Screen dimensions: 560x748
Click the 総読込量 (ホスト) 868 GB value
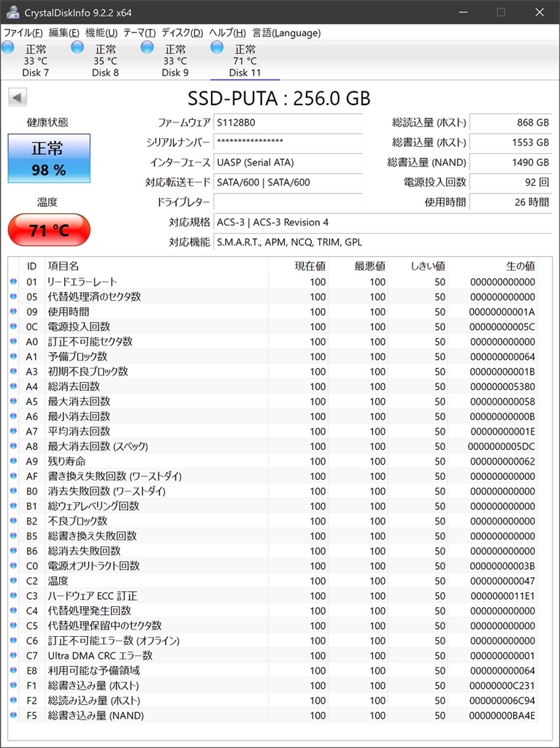click(x=510, y=123)
